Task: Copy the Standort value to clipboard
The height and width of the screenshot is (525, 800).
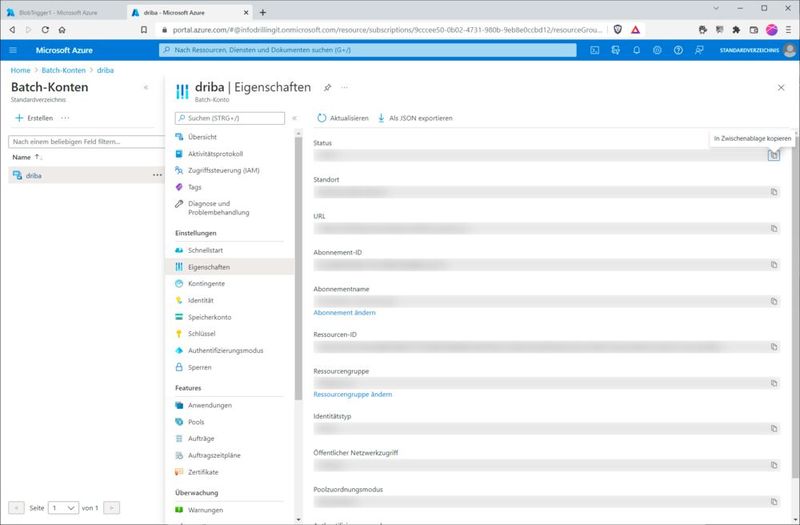Action: (x=774, y=192)
